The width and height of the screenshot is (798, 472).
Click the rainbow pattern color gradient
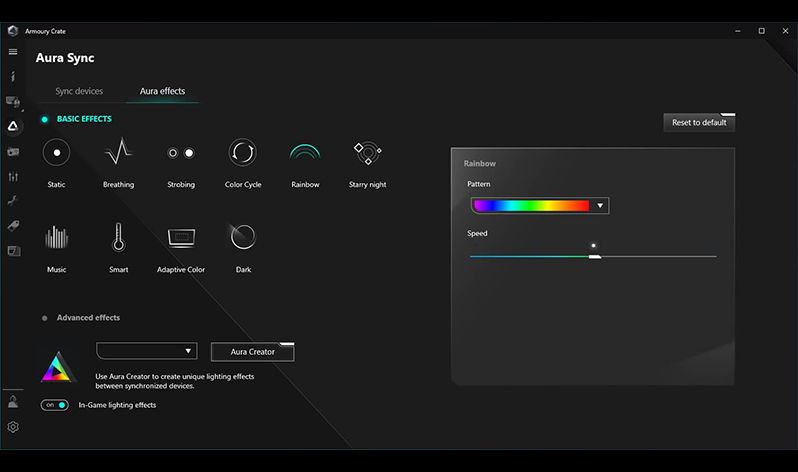click(x=531, y=206)
